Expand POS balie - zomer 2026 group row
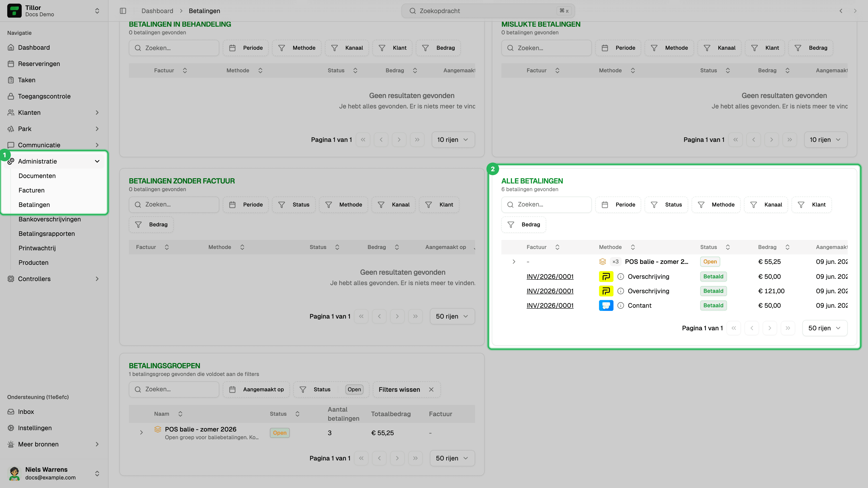Screen dimensions: 868x488 pyautogui.click(x=141, y=433)
